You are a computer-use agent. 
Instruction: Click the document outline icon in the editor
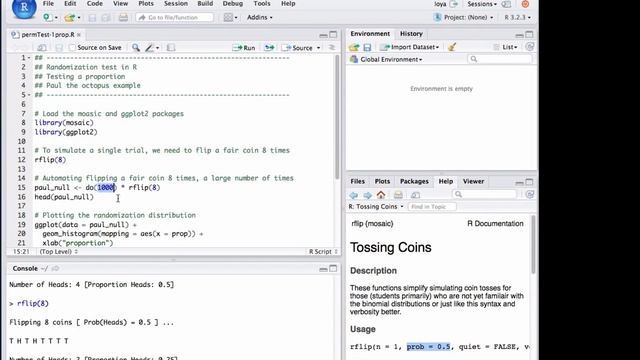[x=332, y=48]
